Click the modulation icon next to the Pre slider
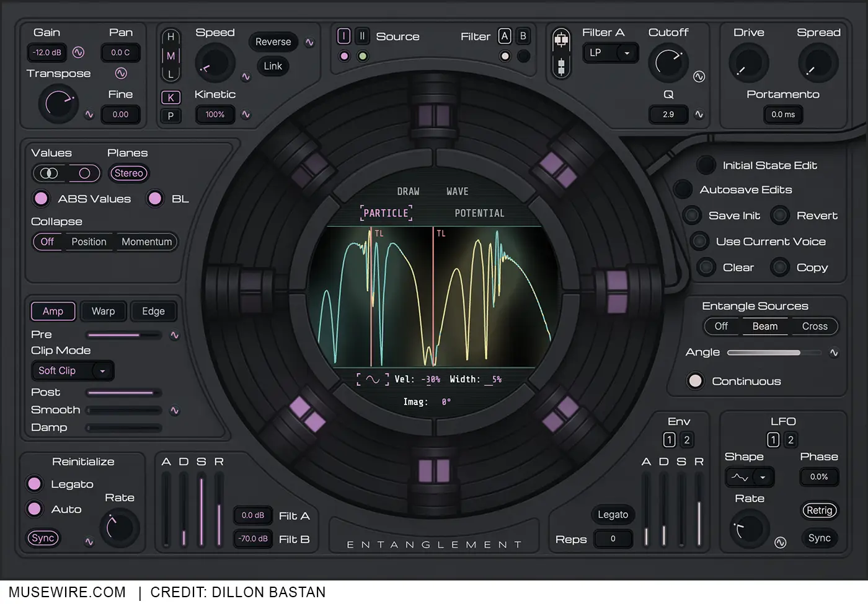The image size is (868, 604). point(175,335)
